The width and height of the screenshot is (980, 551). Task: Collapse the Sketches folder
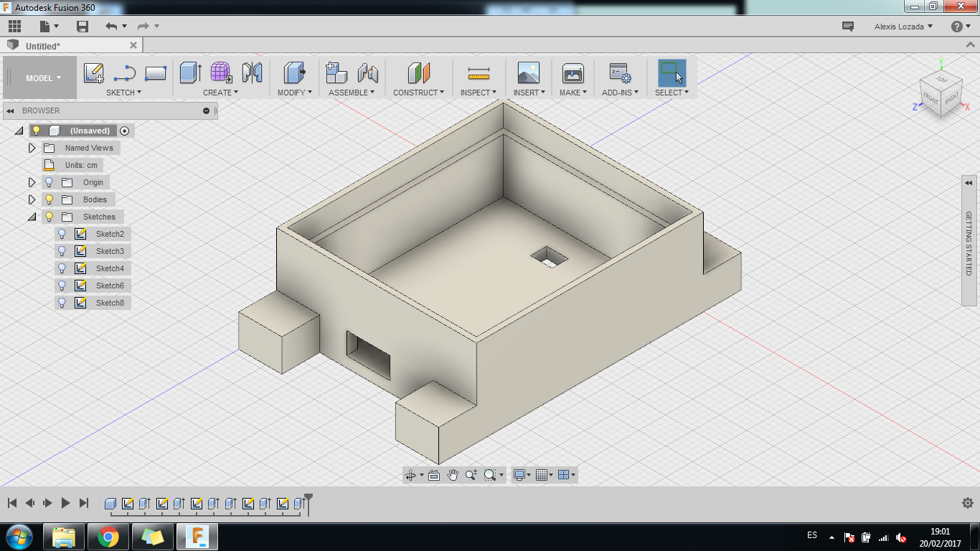[32, 217]
